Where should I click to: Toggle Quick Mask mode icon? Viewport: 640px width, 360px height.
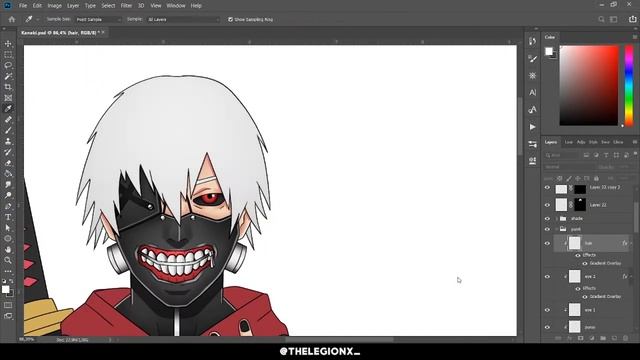[8, 305]
